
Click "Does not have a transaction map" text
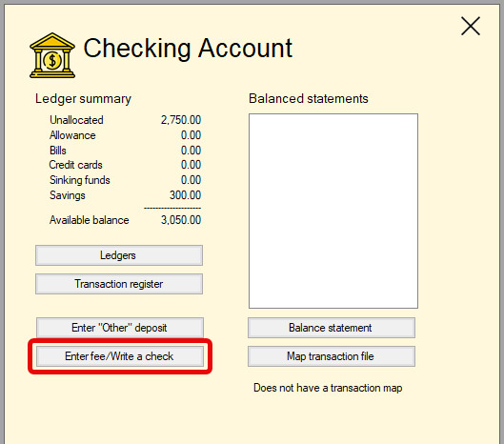click(328, 388)
